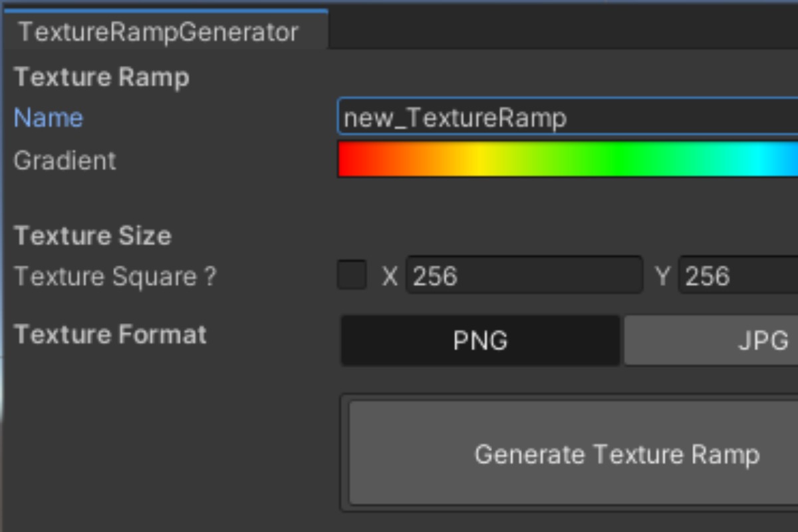The height and width of the screenshot is (532, 798).
Task: Focus the X size field
Action: pos(524,275)
